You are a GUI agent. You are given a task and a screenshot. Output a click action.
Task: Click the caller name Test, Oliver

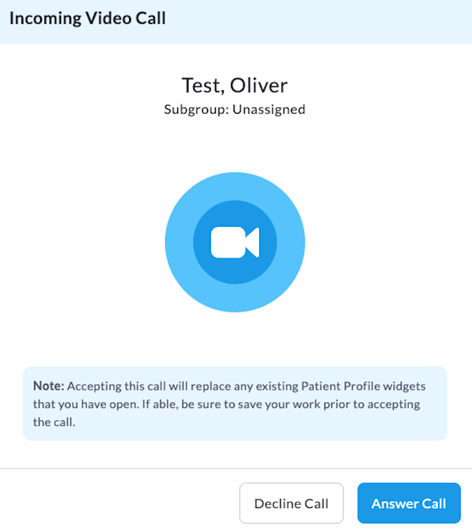coord(235,85)
